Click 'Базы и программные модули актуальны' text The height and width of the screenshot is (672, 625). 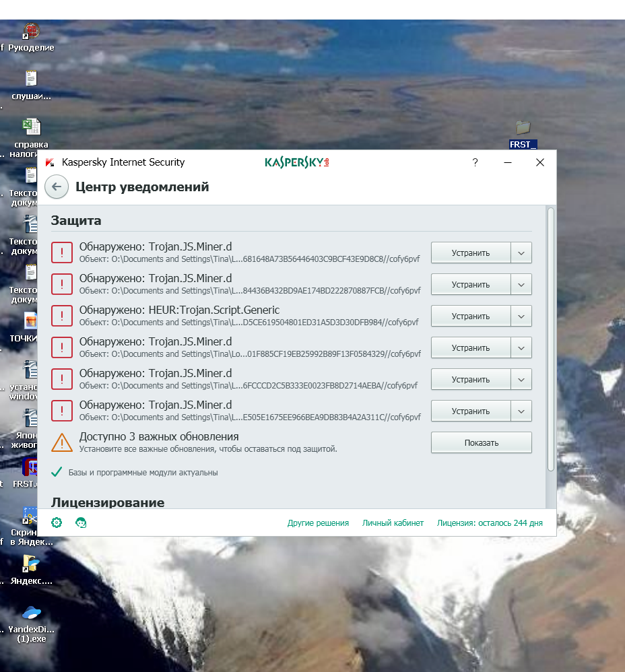coord(143,472)
